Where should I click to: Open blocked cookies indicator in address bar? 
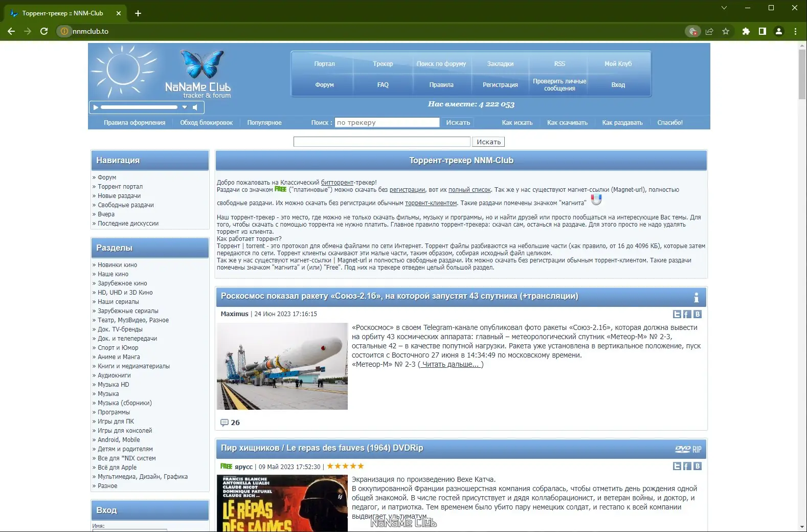[x=693, y=31]
